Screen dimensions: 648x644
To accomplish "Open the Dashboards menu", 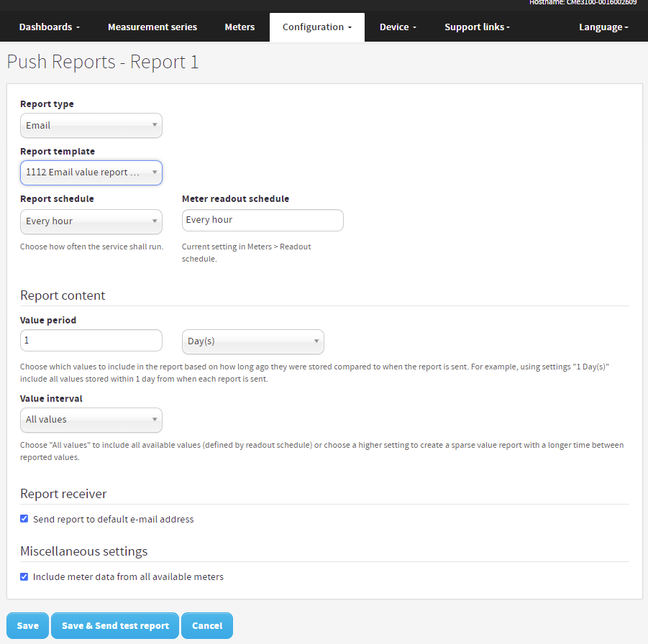I will point(48,27).
